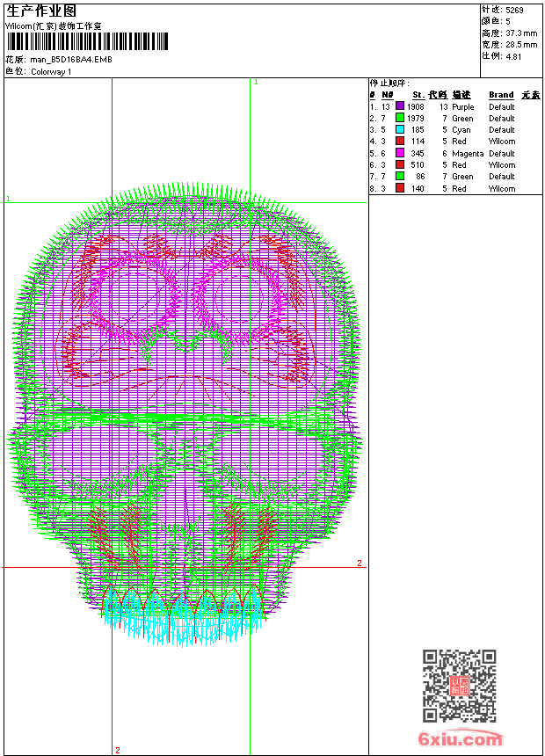
Task: Click the Purple description text in row 1
Action: 463,106
